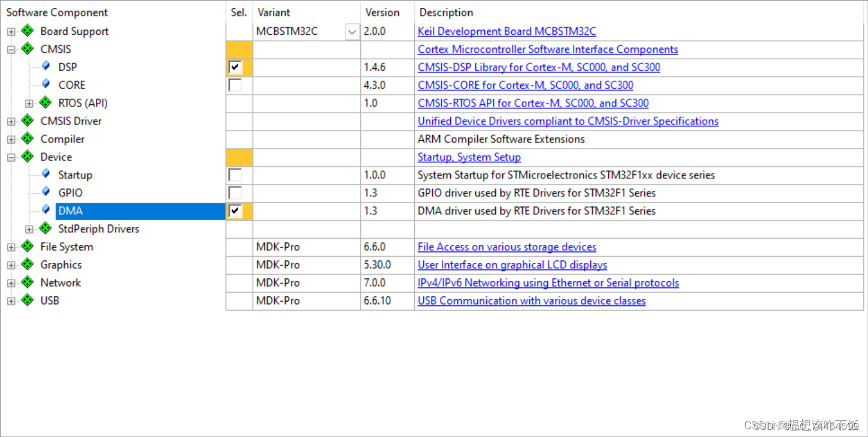Expand the CMSIS Driver tree node

coord(11,122)
